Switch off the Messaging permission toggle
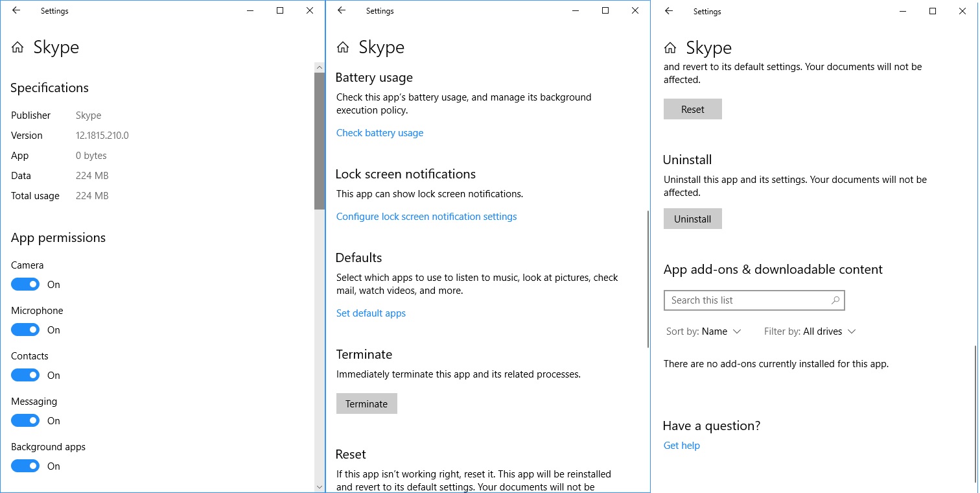 [x=25, y=420]
